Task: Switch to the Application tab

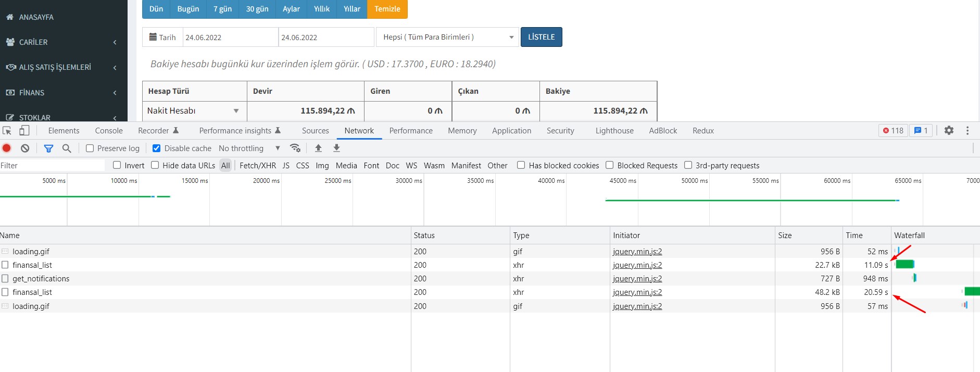Action: click(511, 131)
